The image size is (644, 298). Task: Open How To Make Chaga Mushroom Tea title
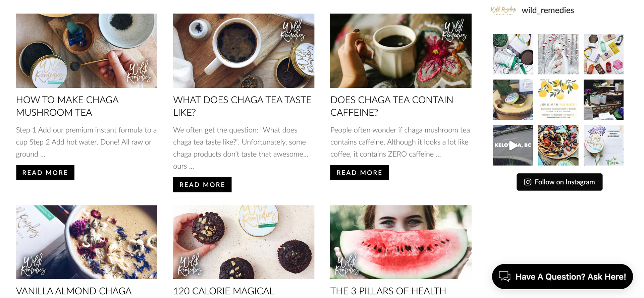67,106
